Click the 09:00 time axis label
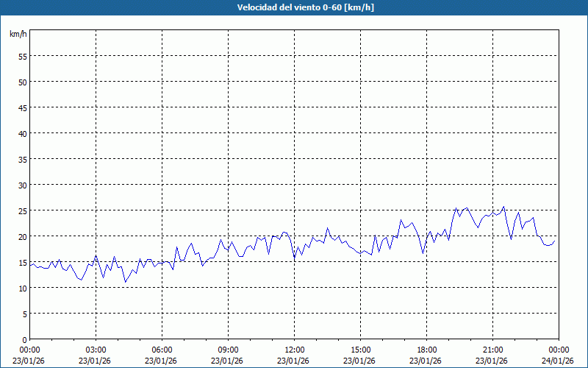The image size is (588, 368). [x=228, y=350]
